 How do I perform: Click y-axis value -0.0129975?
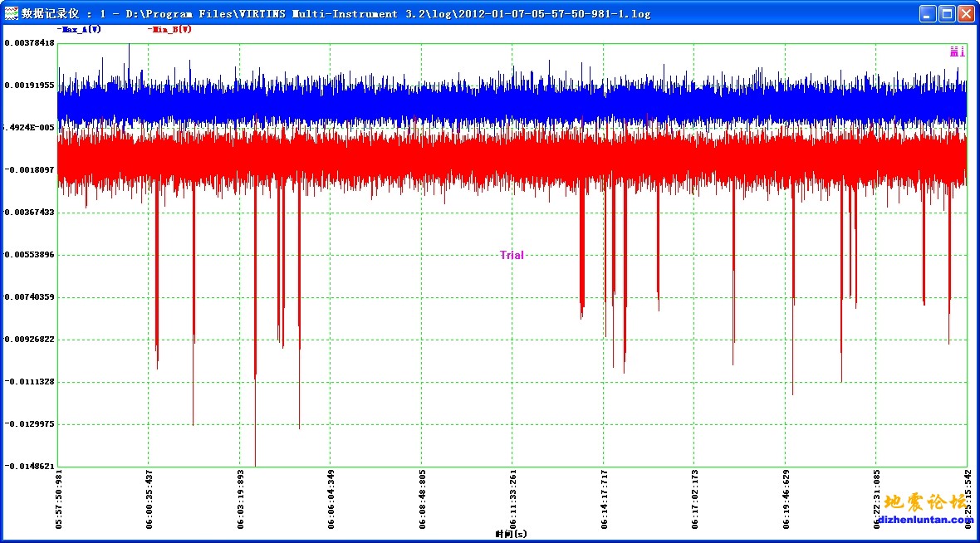click(29, 424)
